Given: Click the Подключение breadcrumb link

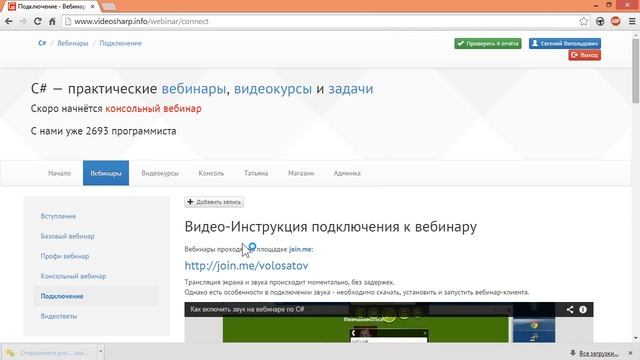Looking at the screenshot, I should pos(120,43).
